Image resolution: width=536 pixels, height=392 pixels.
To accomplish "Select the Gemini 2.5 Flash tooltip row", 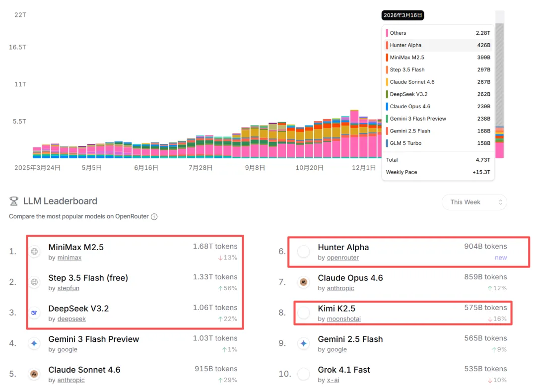I will 438,131.
